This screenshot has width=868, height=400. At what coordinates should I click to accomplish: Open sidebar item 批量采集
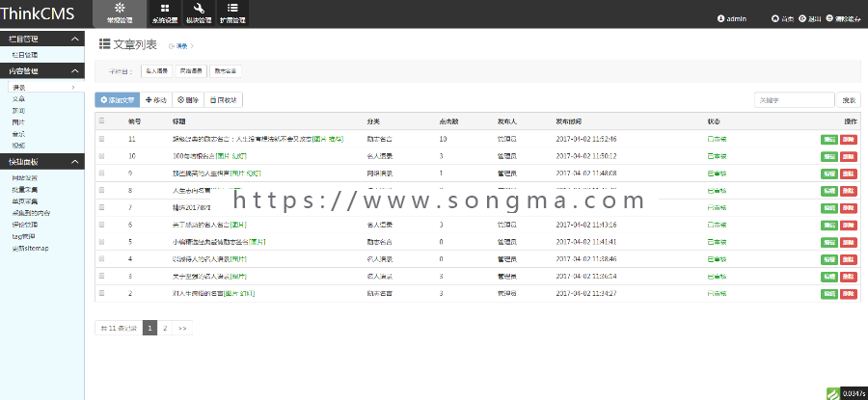pos(25,190)
